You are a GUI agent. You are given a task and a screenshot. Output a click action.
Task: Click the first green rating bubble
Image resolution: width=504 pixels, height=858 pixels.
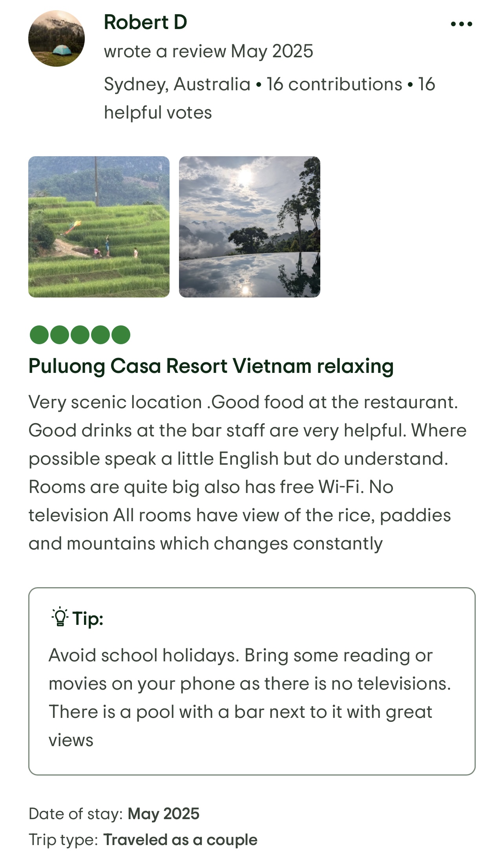[39, 335]
